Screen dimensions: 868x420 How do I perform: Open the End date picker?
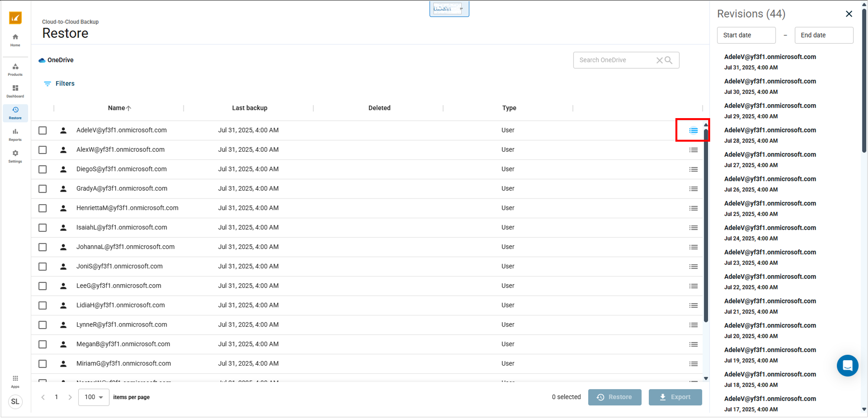(824, 35)
